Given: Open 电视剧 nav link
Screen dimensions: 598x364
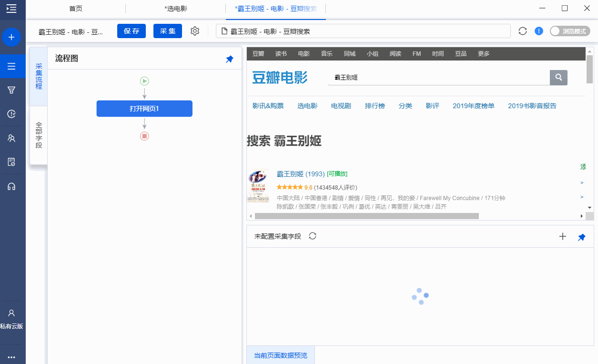Looking at the screenshot, I should coord(341,106).
